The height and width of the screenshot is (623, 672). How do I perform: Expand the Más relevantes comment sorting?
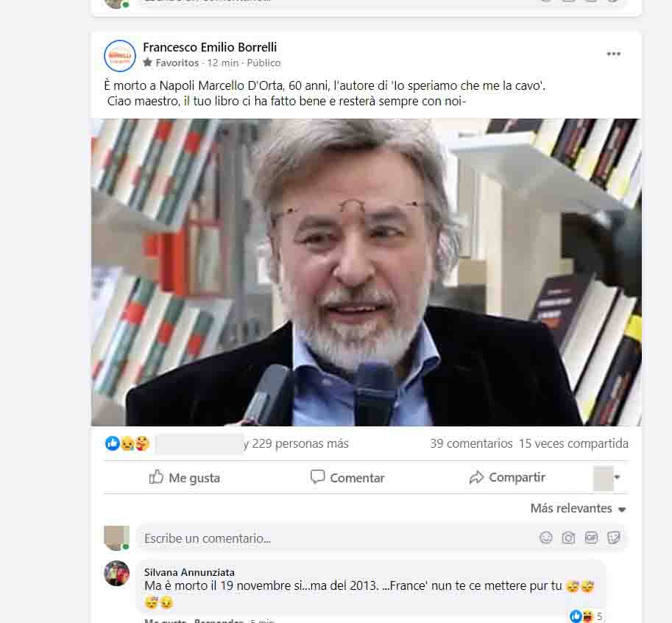pyautogui.click(x=578, y=509)
